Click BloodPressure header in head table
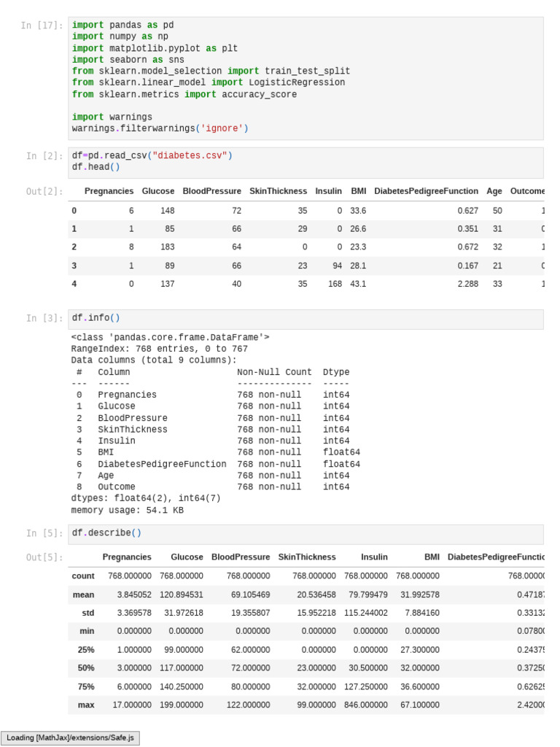The image size is (560, 747). (x=211, y=191)
